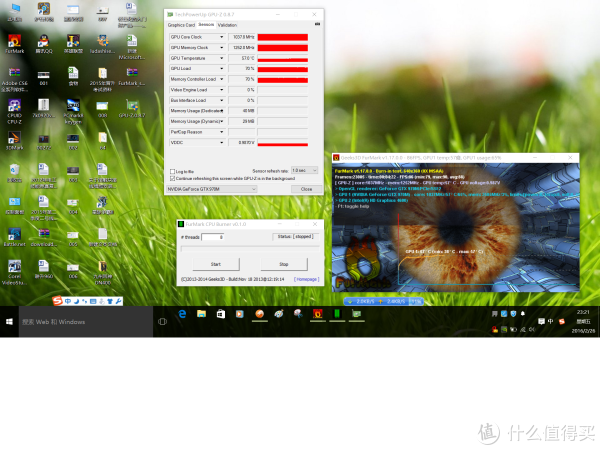The height and width of the screenshot is (450, 600).
Task: Click the network speed floating widget
Action: (383, 302)
